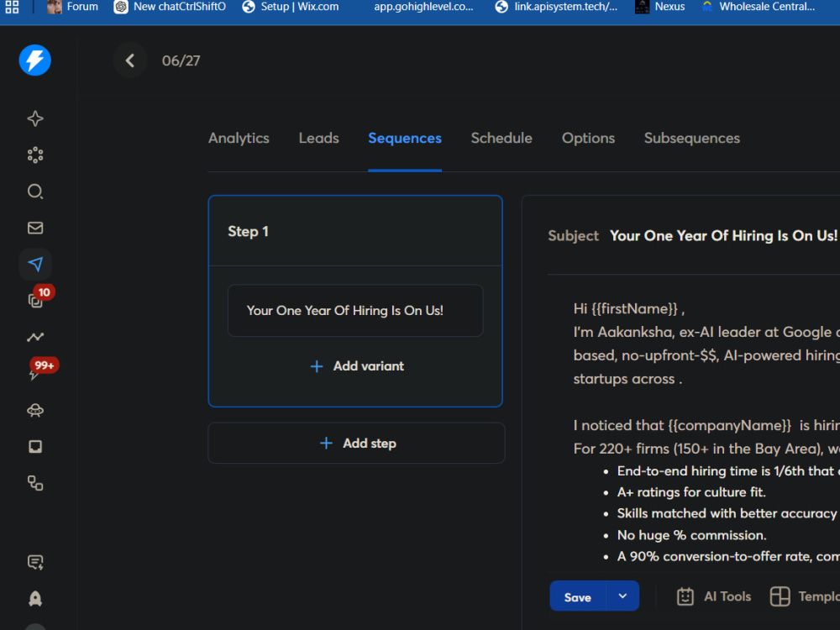Switch to the Leads tab

pos(318,139)
